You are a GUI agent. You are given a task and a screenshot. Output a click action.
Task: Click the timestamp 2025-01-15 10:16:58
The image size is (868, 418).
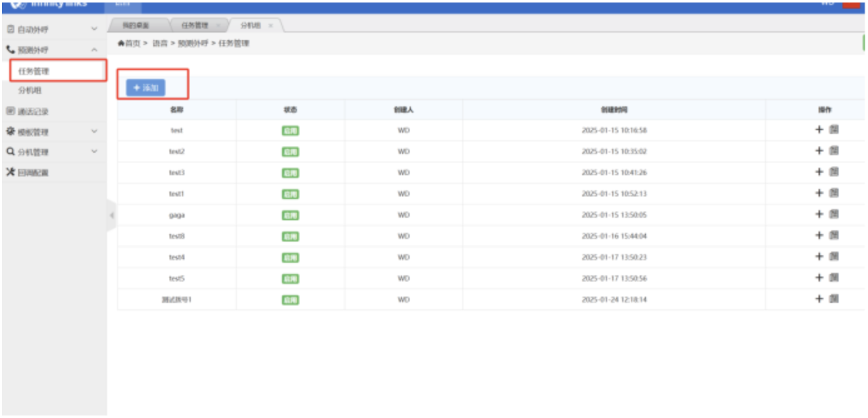[614, 131]
